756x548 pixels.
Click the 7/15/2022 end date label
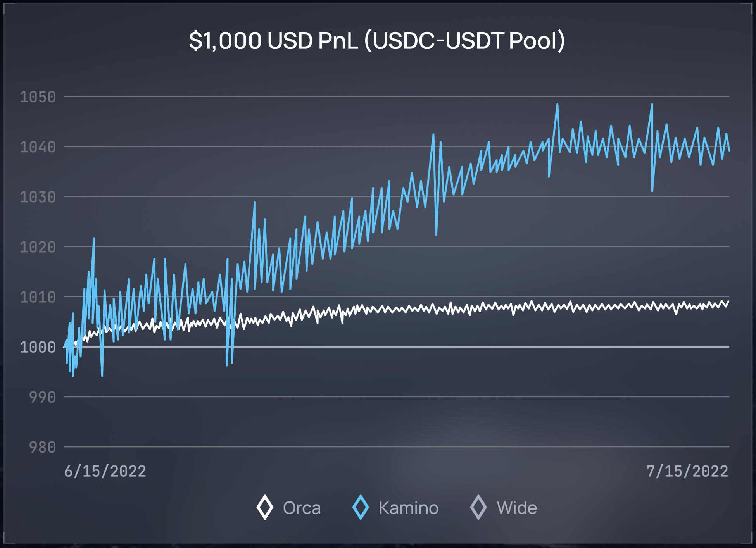pyautogui.click(x=687, y=471)
